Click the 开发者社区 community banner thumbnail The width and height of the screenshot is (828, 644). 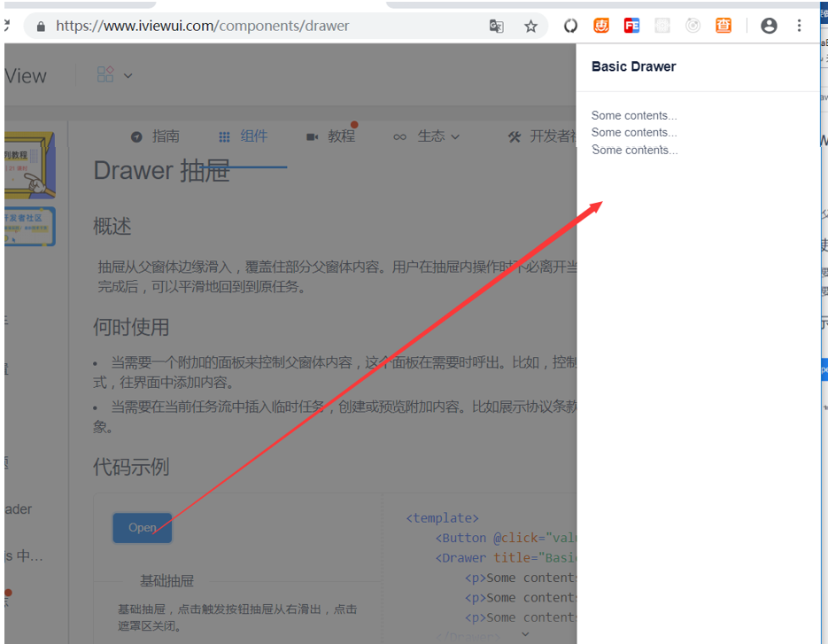[29, 227]
